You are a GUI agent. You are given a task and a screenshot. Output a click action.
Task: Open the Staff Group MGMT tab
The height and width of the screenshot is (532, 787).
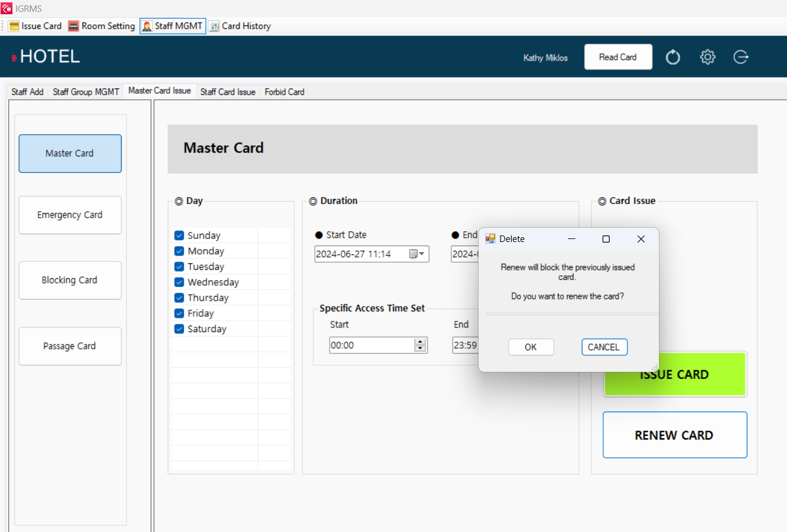85,91
